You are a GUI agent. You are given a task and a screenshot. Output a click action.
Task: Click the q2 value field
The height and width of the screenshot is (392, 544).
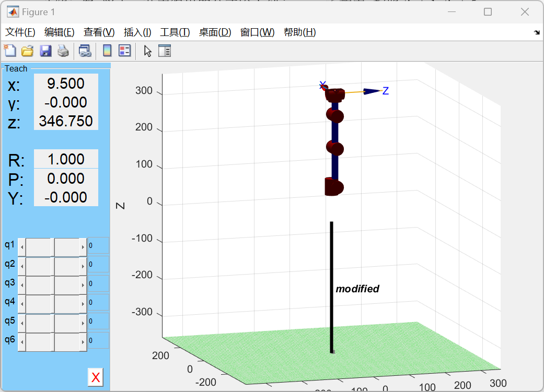99,265
